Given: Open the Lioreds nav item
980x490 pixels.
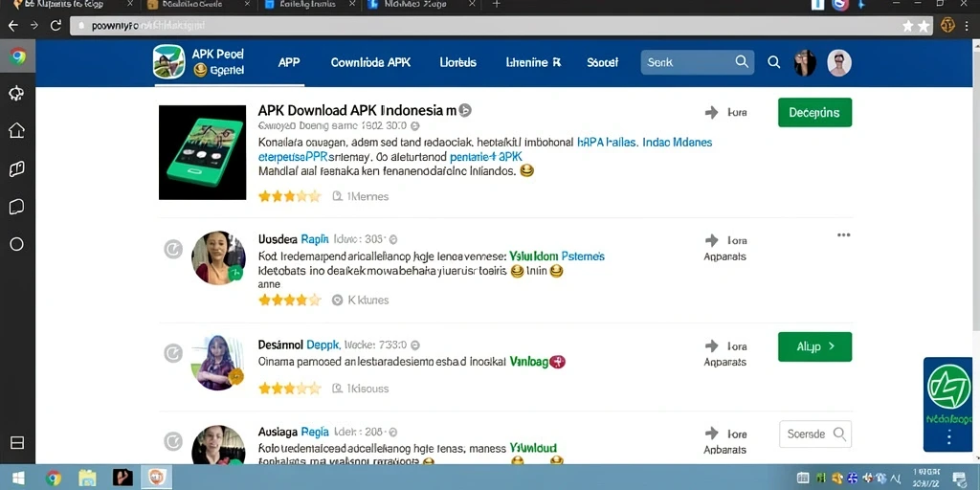Looking at the screenshot, I should pos(458,62).
